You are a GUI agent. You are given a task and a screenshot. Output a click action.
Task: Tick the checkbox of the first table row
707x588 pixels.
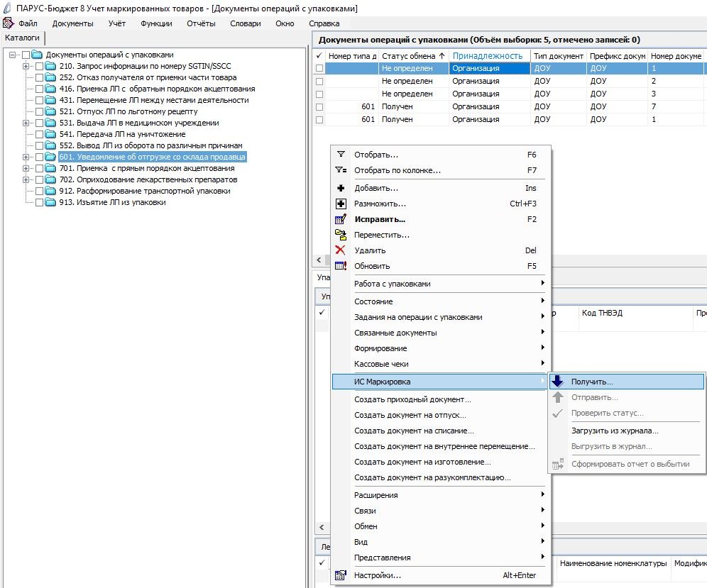319,69
